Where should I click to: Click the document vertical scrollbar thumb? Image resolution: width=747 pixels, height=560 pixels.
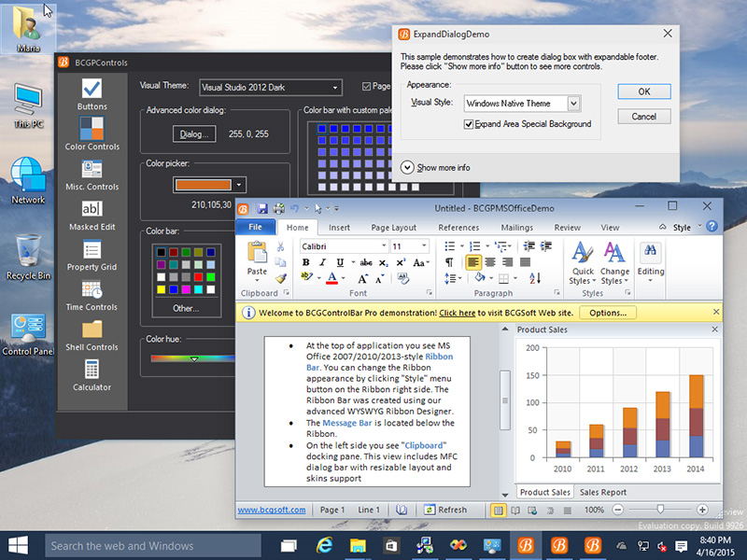click(x=504, y=400)
